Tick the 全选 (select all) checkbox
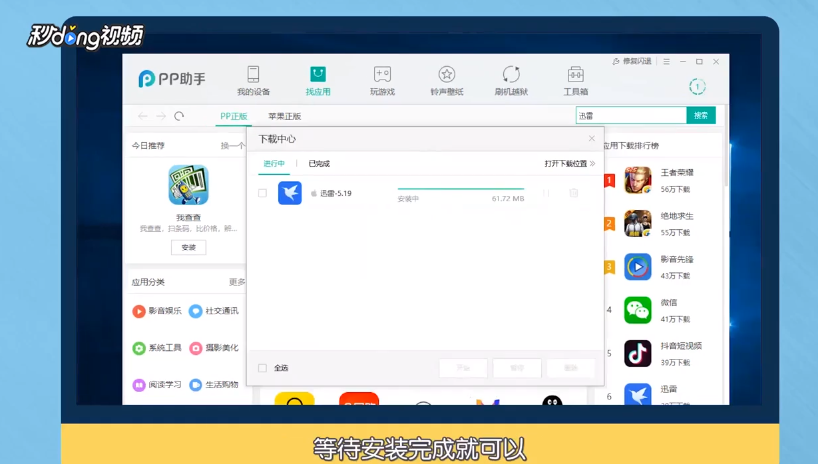 click(x=262, y=368)
